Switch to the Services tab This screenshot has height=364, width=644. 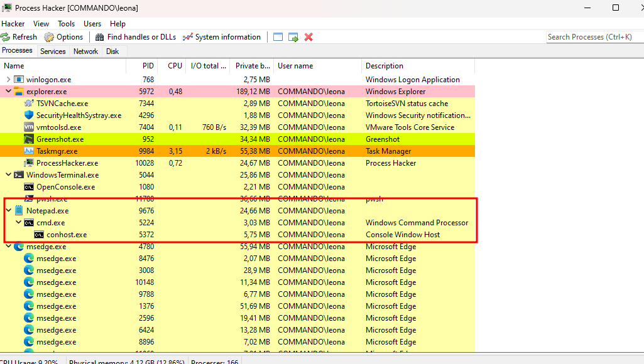point(53,51)
